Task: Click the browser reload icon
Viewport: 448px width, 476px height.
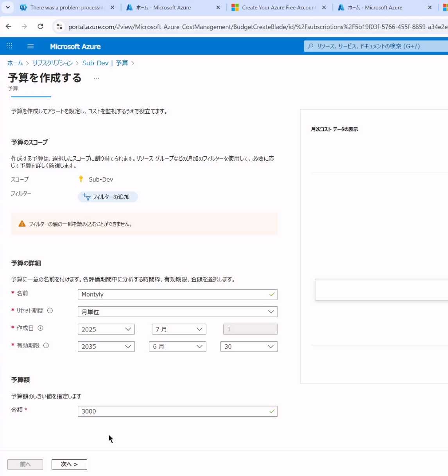Action: click(40, 27)
